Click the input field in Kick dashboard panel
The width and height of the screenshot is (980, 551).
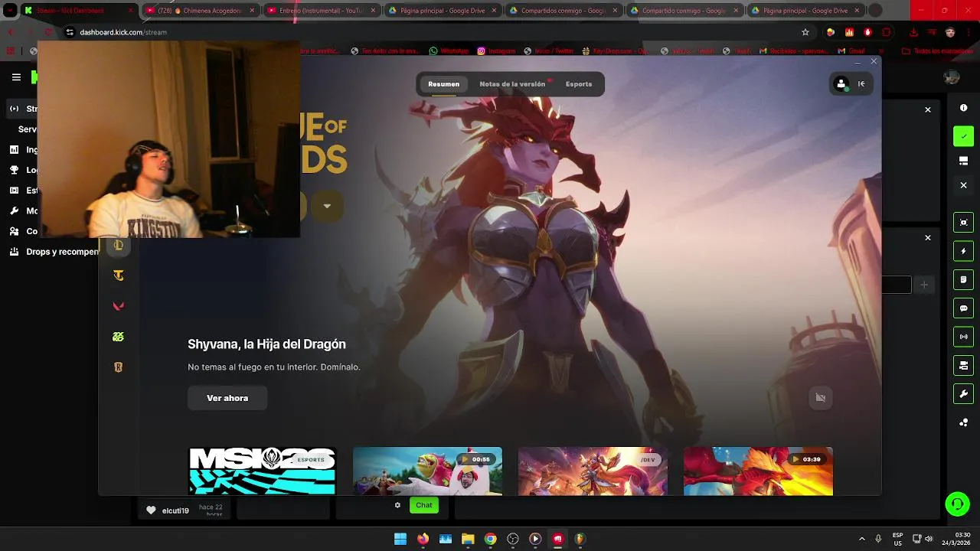(x=897, y=285)
